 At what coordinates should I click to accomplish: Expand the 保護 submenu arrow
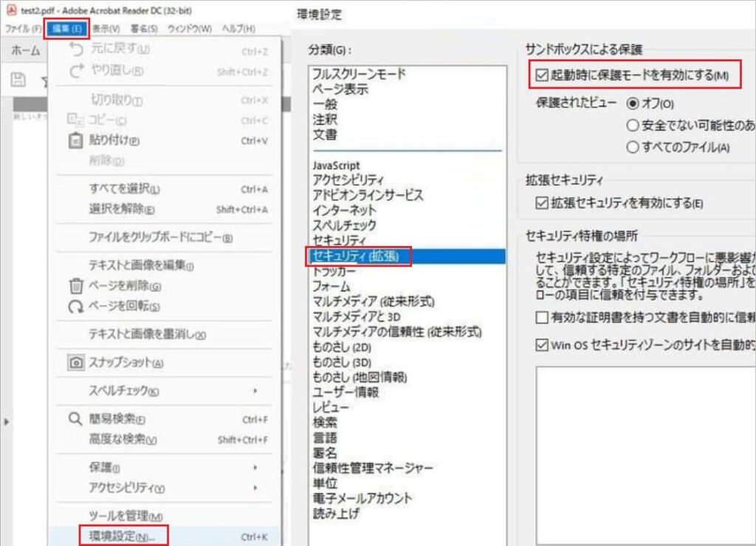pos(255,468)
